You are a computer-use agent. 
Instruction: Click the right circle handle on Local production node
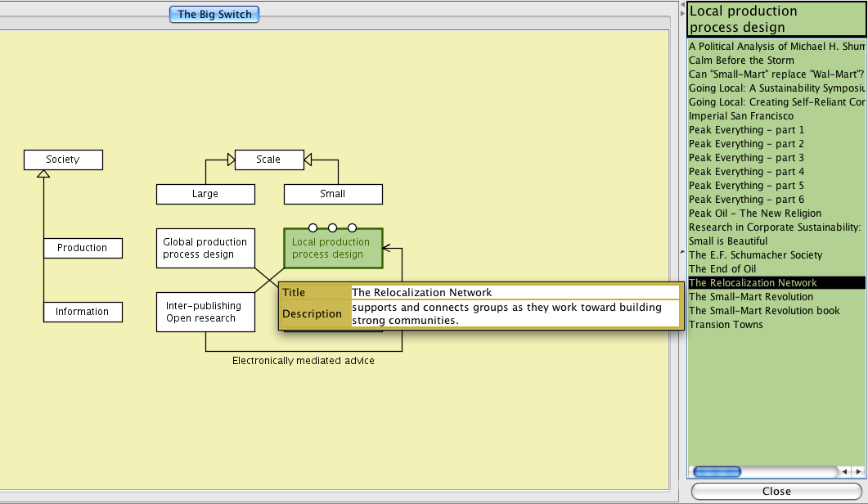pyautogui.click(x=352, y=227)
